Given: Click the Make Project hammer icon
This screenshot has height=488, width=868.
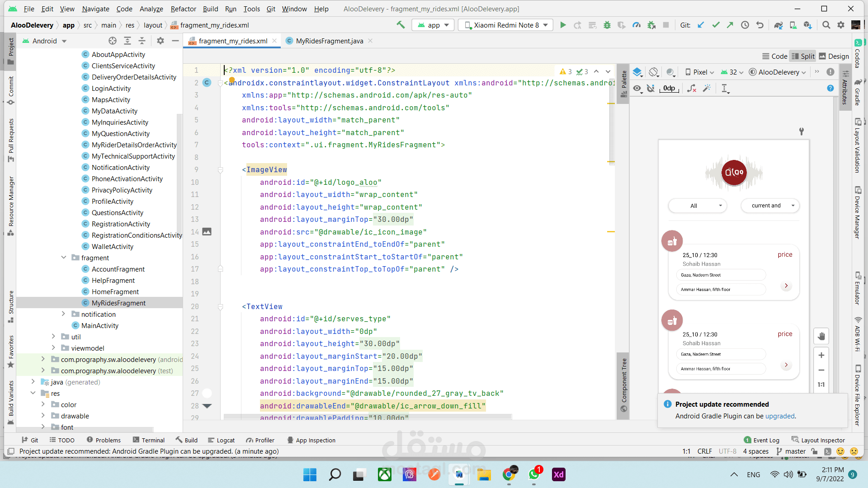Looking at the screenshot, I should (401, 25).
